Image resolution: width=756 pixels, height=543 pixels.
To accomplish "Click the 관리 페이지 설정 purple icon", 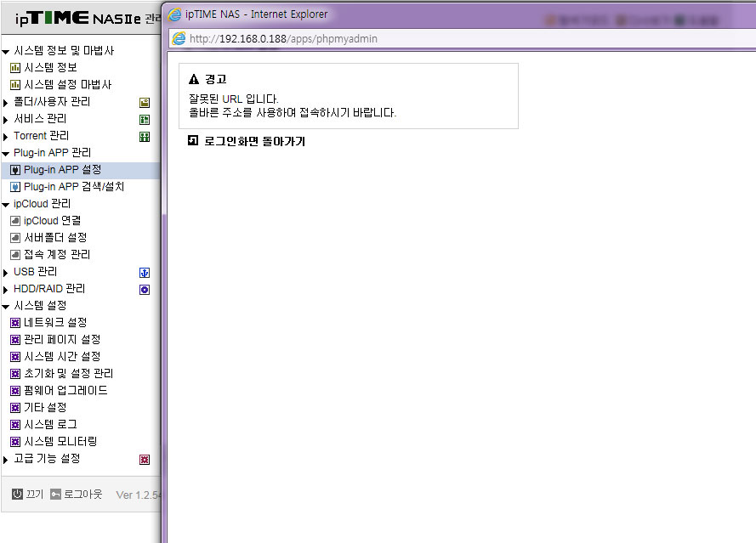I will click(x=15, y=340).
